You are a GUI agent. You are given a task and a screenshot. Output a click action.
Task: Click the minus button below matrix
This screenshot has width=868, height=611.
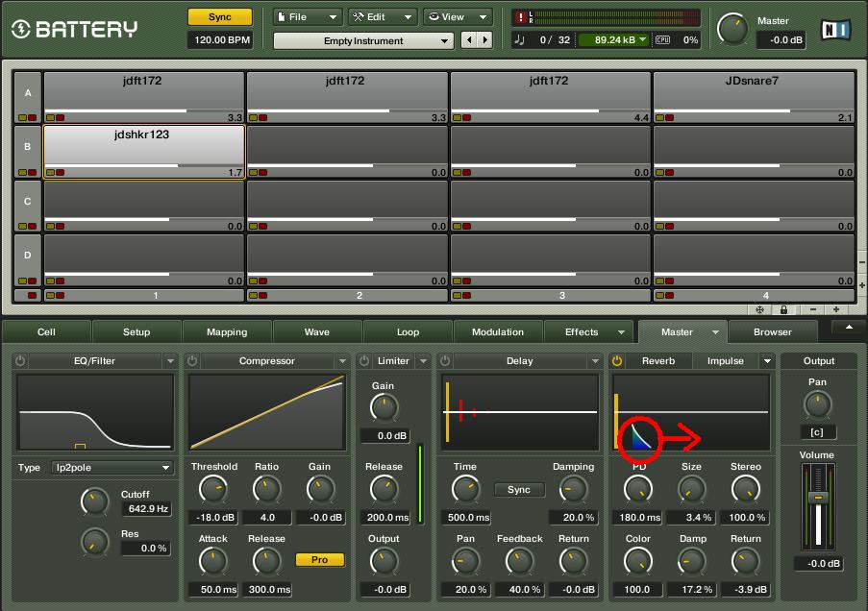pyautogui.click(x=812, y=309)
